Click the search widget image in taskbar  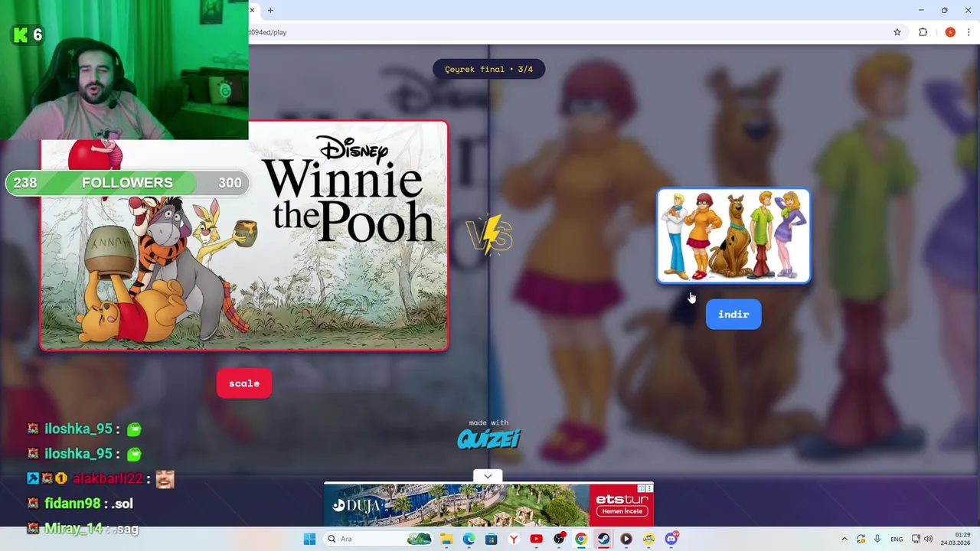419,539
